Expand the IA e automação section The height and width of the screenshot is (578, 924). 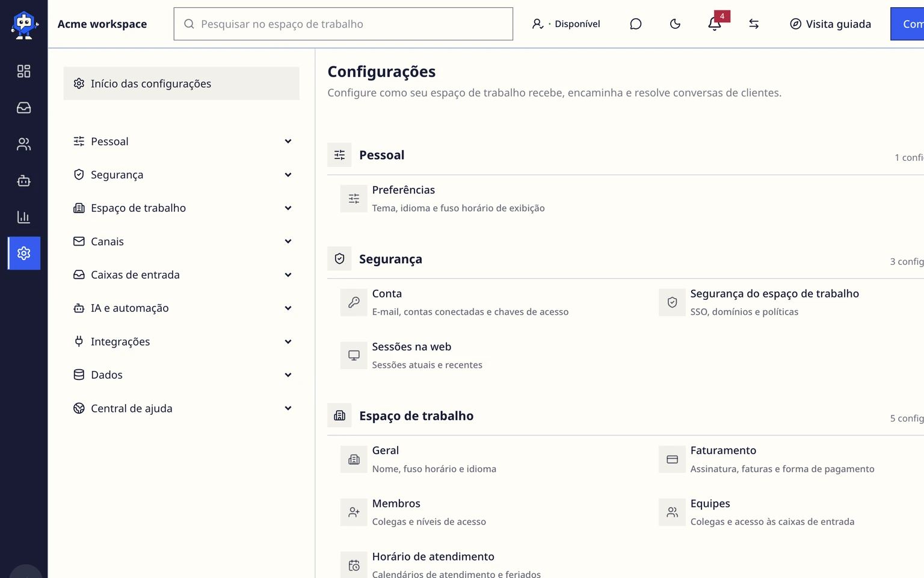point(181,308)
